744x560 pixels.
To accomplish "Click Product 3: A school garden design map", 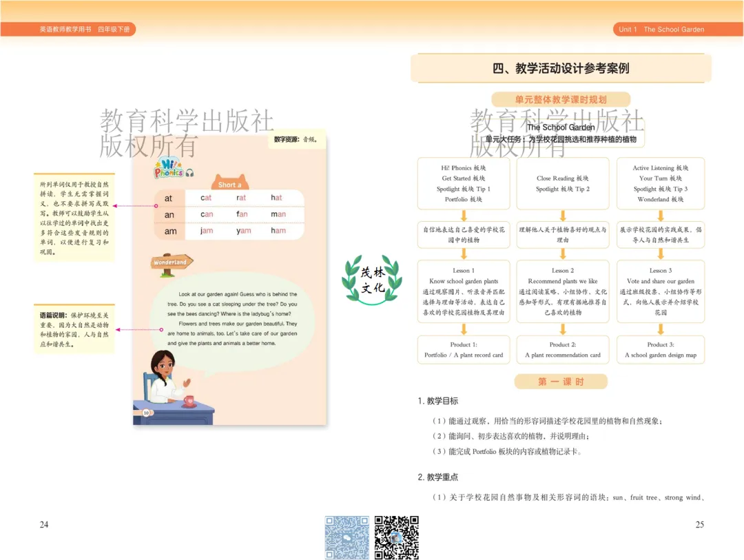I will coord(661,350).
